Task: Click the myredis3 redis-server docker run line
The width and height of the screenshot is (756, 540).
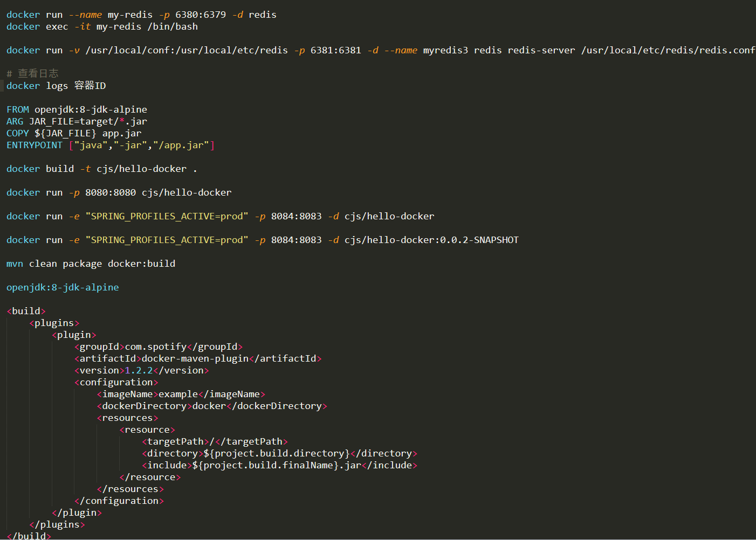Action: pos(381,50)
